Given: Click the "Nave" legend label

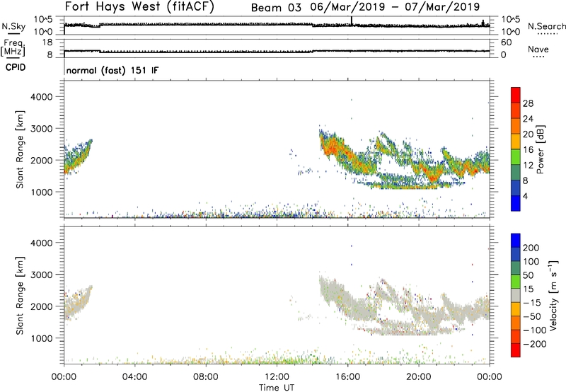Looking at the screenshot, I should (538, 50).
